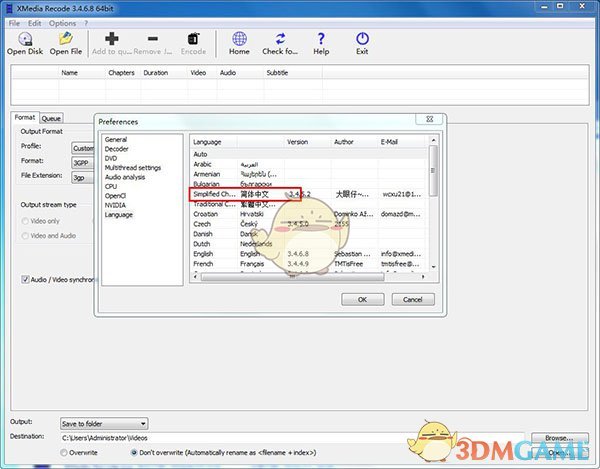Open the Format dropdown showing 3GPP
This screenshot has width=600, height=469.
83,163
